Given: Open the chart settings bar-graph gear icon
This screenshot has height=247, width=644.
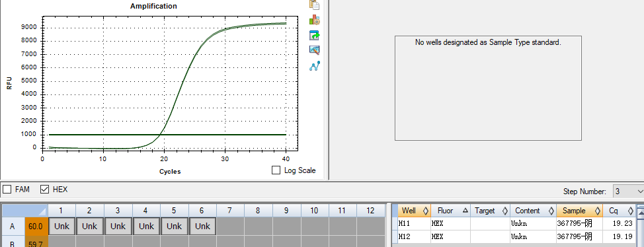Looking at the screenshot, I should coord(315,20).
